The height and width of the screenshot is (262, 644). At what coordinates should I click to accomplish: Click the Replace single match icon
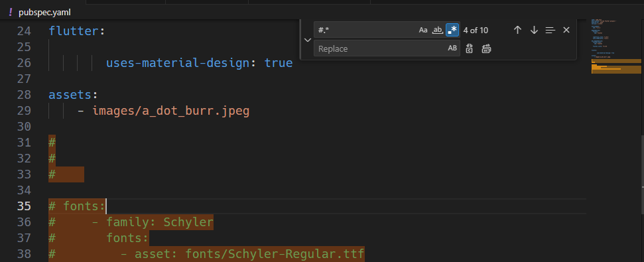(x=470, y=49)
